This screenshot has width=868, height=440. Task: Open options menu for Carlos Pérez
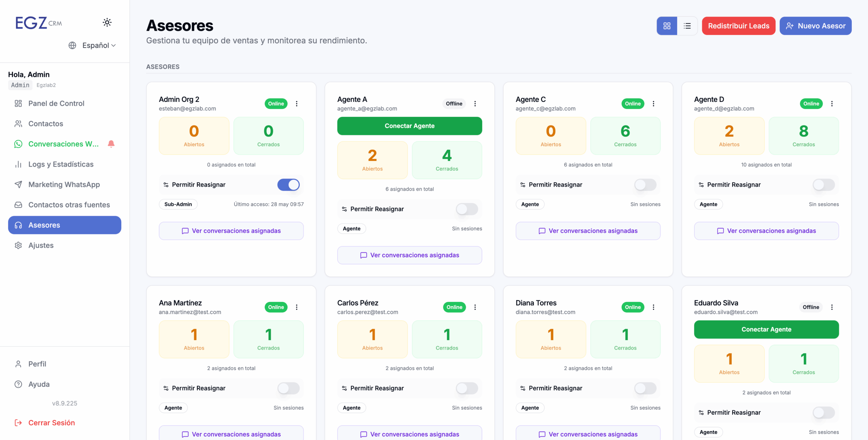point(475,307)
